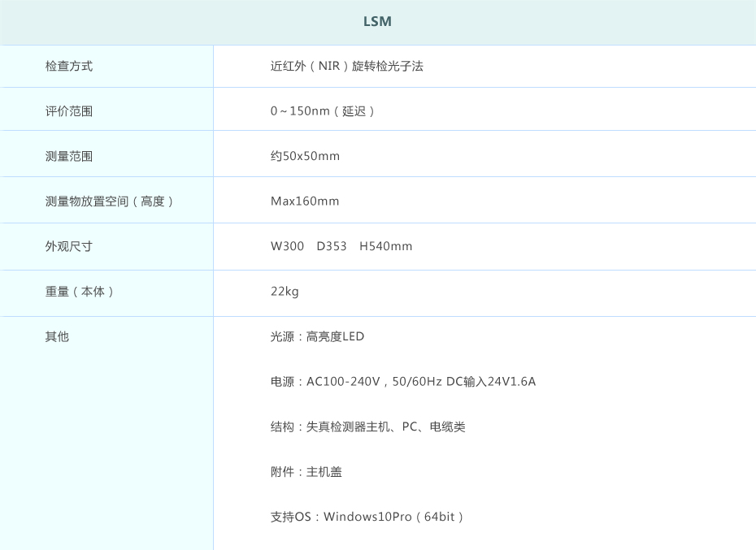
Task: Select the 评价范围 row label
Action: 69,111
